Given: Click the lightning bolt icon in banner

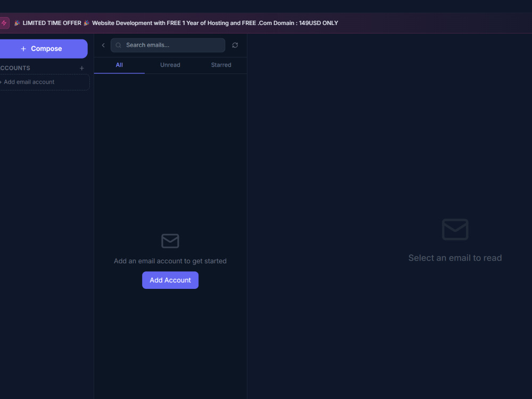Looking at the screenshot, I should [4, 23].
